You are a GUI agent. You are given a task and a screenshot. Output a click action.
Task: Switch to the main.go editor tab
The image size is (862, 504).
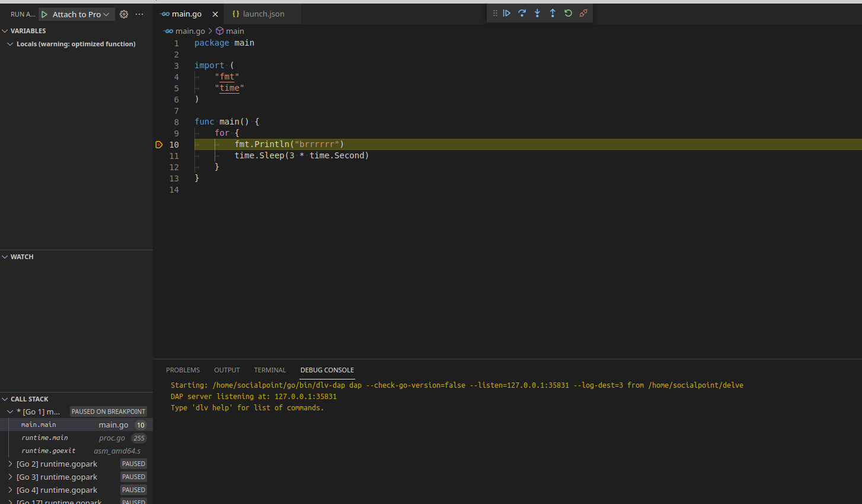coord(187,14)
